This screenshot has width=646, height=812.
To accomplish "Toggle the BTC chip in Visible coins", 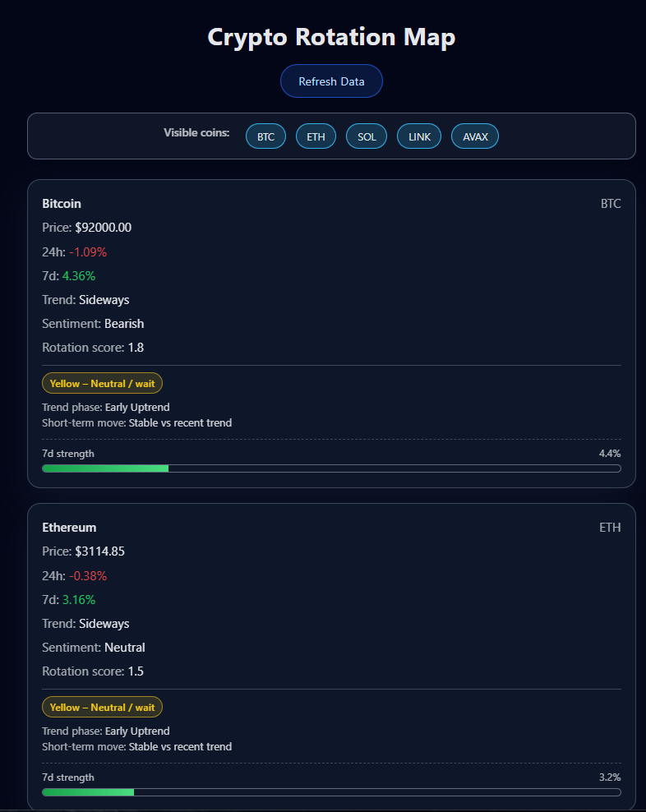I will (265, 136).
